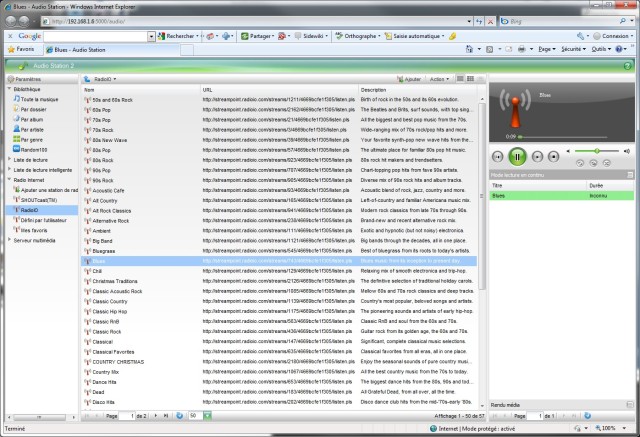Click the max volume speaker icon
640x437 pixels.
627,151
